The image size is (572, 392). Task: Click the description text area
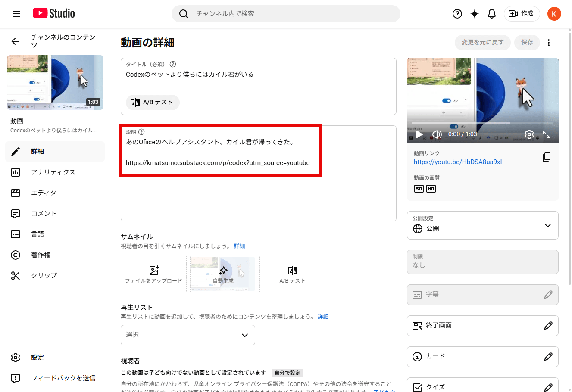[x=258, y=173]
